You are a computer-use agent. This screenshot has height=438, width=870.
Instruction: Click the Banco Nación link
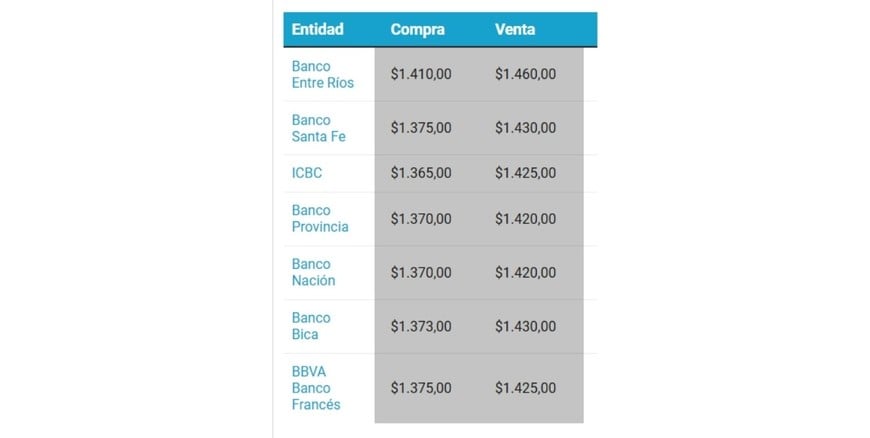[x=313, y=273]
